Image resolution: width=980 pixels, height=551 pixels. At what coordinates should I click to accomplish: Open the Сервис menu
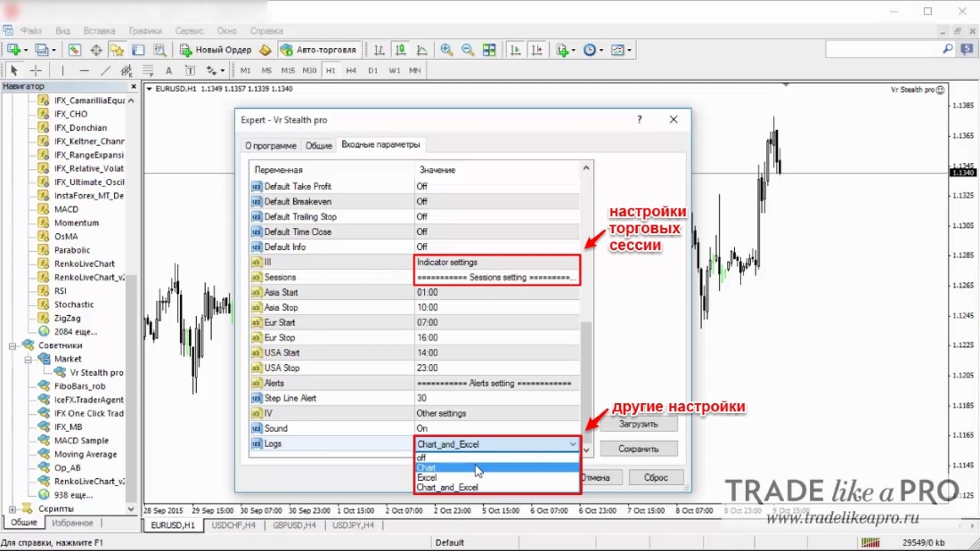189,30
